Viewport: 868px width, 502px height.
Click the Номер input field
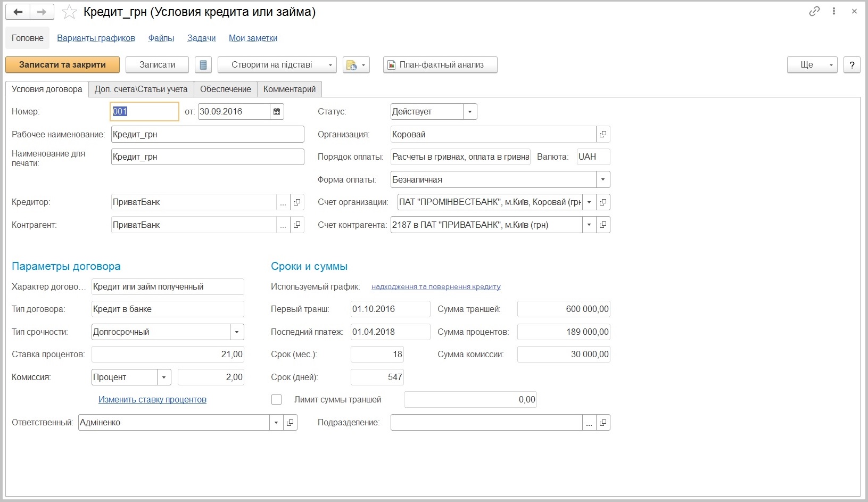point(145,112)
